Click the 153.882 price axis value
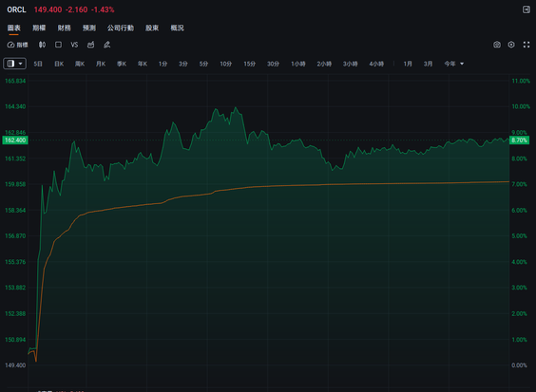 15,288
